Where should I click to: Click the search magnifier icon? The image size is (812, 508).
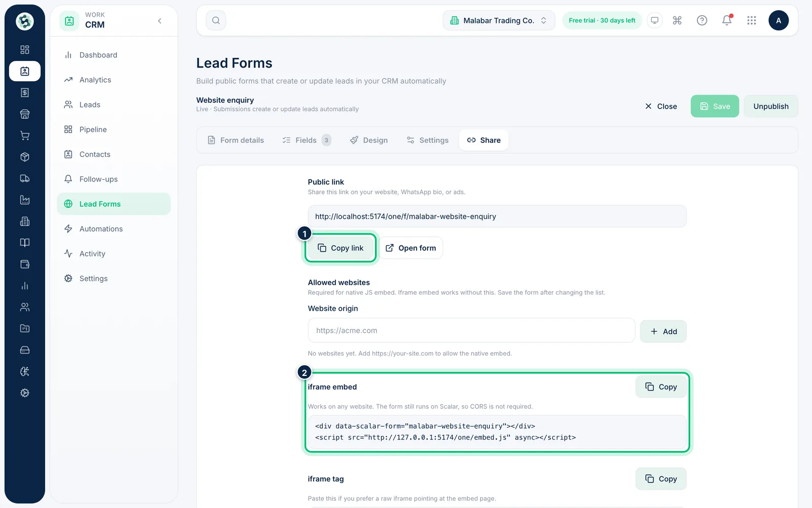click(x=216, y=20)
